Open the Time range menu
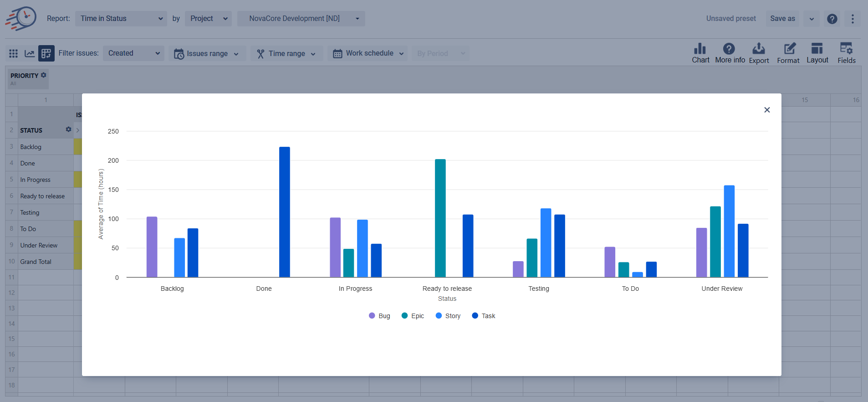868x402 pixels. click(x=286, y=53)
